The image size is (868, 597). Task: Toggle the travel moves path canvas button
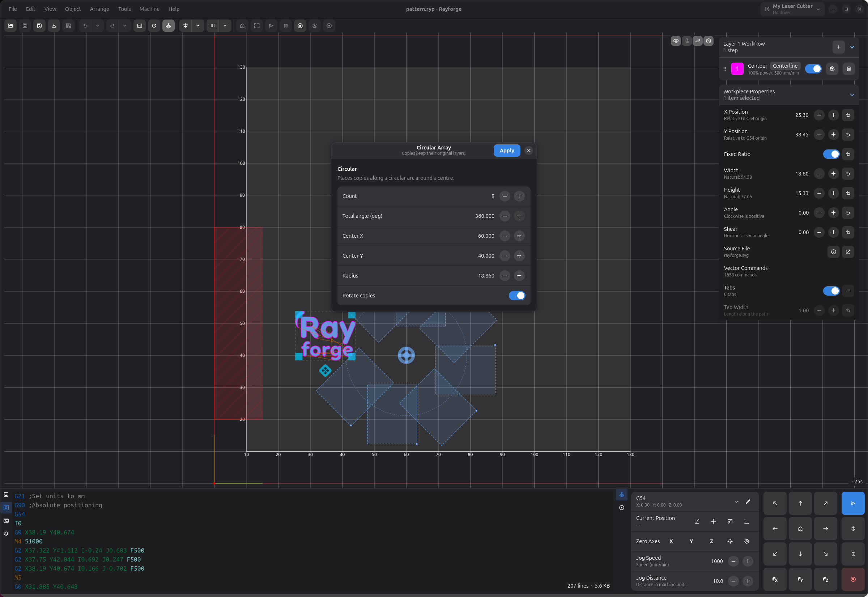(698, 41)
